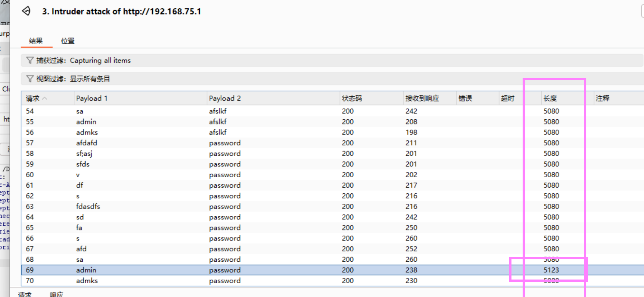
Task: Click response time 198 in row 56
Action: point(411,132)
